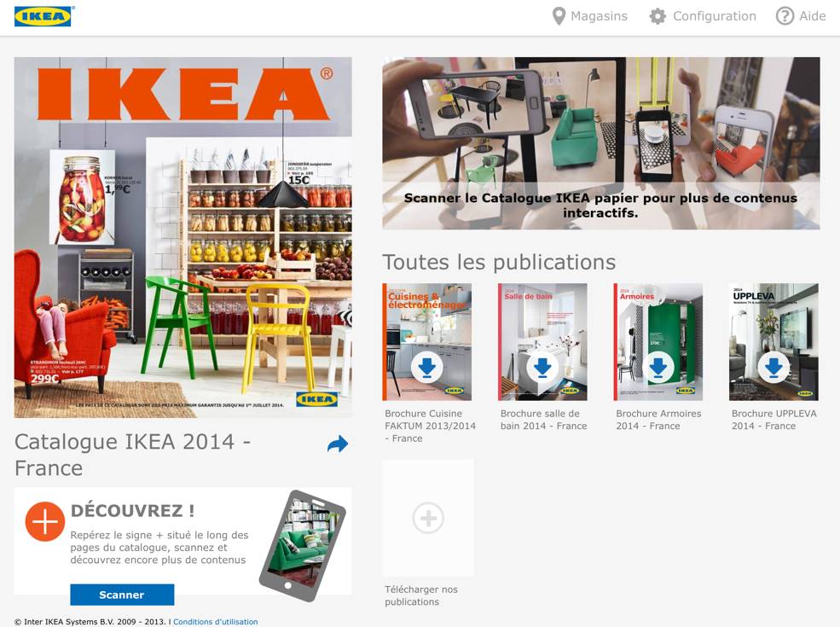This screenshot has height=627, width=840.
Task: Open Aide help question mark icon
Action: (785, 16)
